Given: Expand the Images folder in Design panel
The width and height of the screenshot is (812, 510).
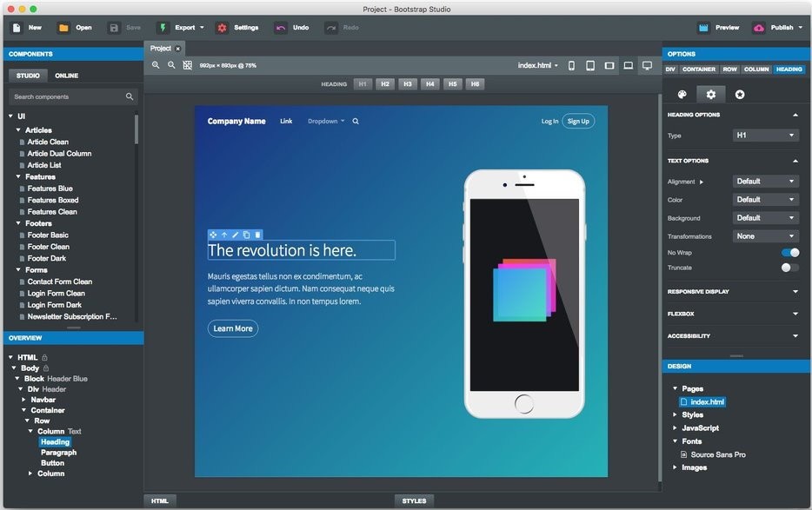Looking at the screenshot, I should [676, 467].
